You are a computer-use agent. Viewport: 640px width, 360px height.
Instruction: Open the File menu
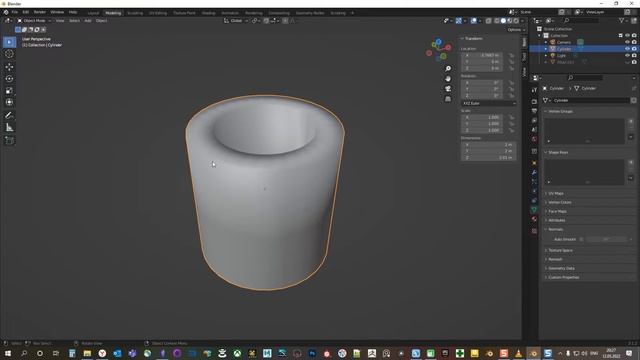(15, 12)
